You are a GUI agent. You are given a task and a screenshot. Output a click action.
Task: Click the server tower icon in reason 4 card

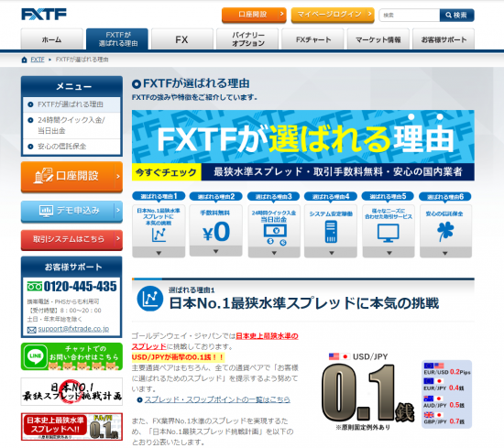(x=331, y=232)
